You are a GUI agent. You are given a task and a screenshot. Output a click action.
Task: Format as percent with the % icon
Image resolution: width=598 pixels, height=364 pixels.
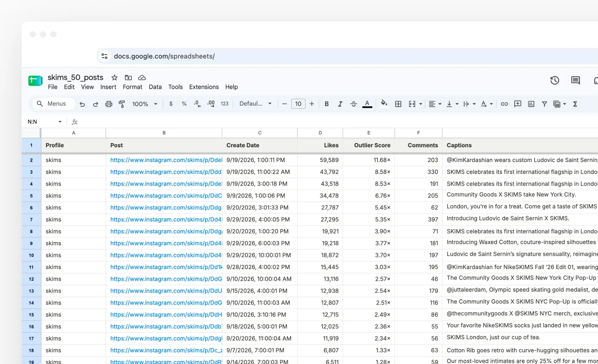tap(184, 104)
